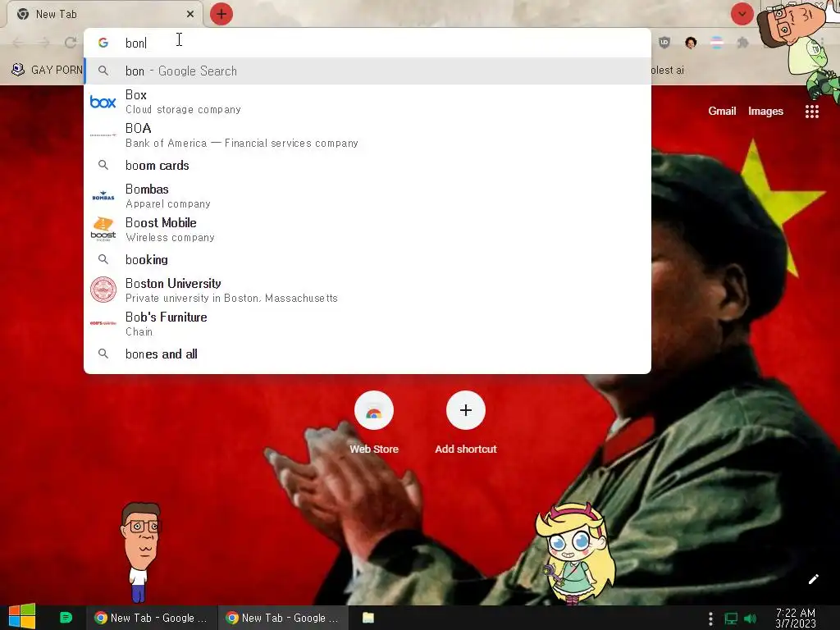Open the Extensions puzzle piece menu
Image resolution: width=840 pixels, height=630 pixels.
tap(742, 43)
